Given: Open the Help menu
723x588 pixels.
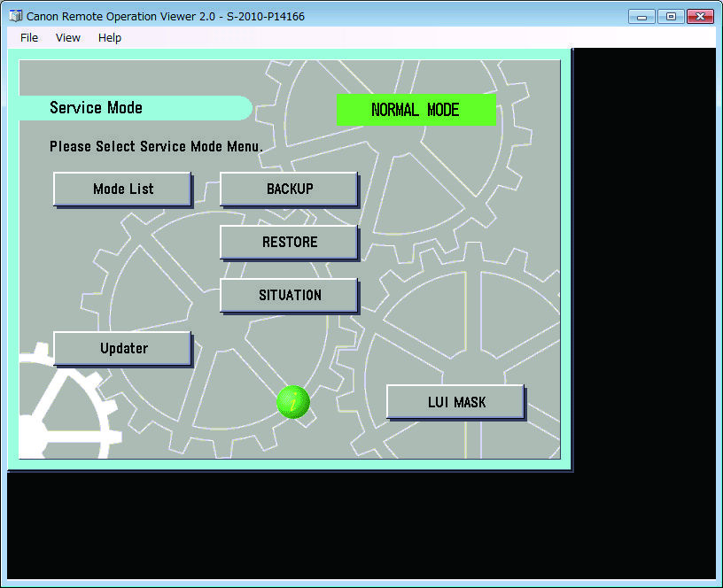Looking at the screenshot, I should 110,38.
